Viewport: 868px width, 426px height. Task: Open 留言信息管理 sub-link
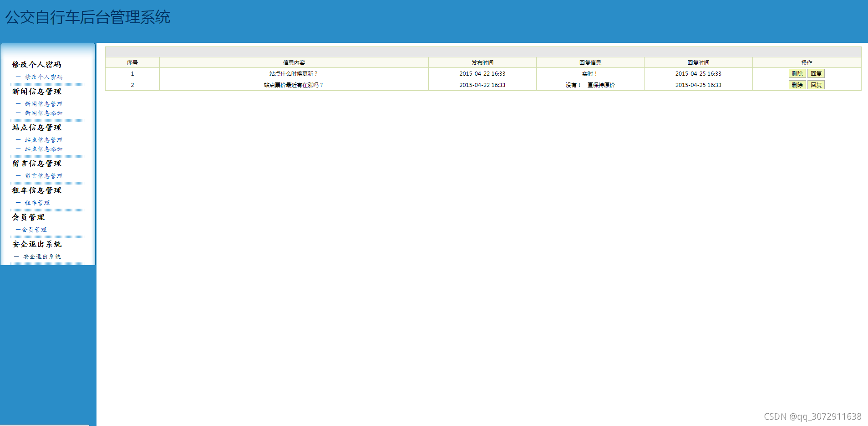(x=44, y=176)
